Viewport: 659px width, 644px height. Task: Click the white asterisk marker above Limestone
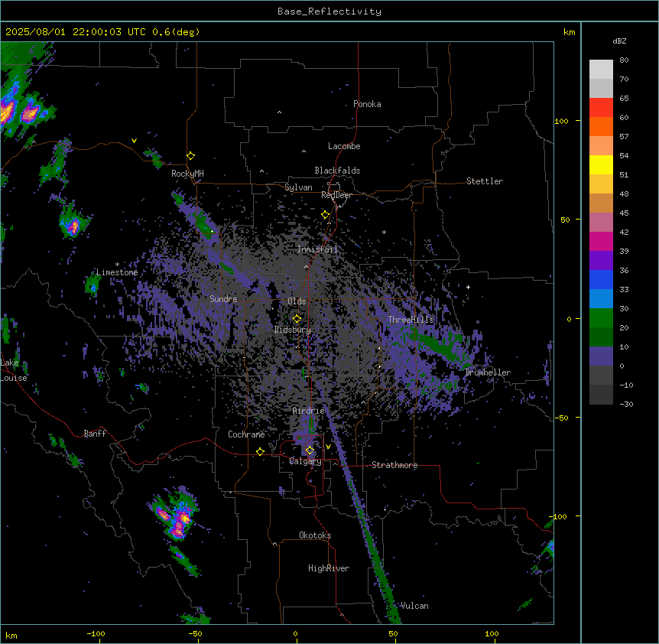pos(117,265)
